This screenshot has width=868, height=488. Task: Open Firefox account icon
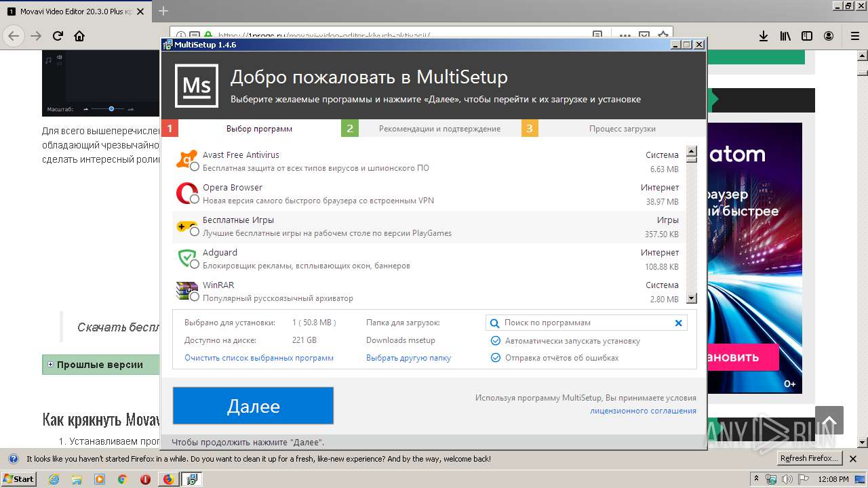[829, 36]
